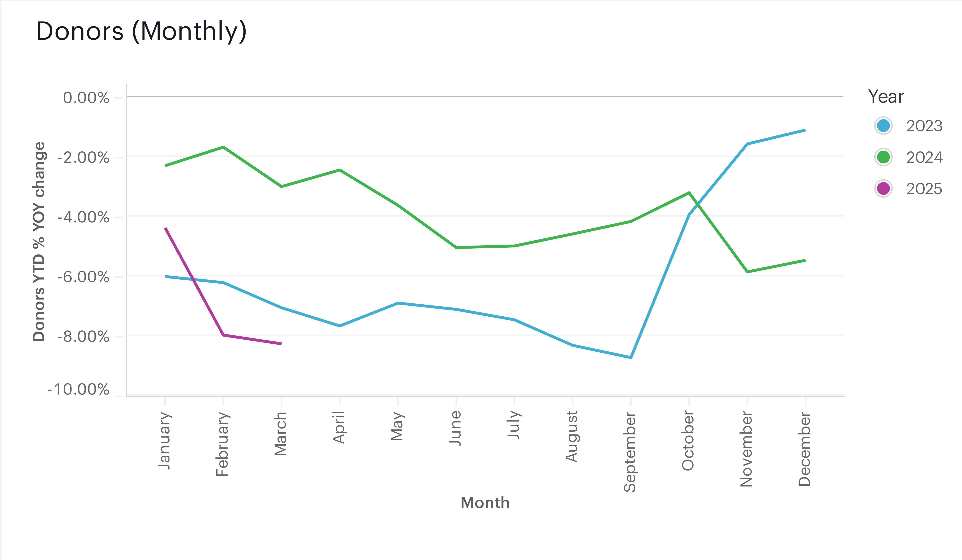Viewport: 962px width, 560px height.
Task: Click the 2023 line's September low point
Action: 631,357
